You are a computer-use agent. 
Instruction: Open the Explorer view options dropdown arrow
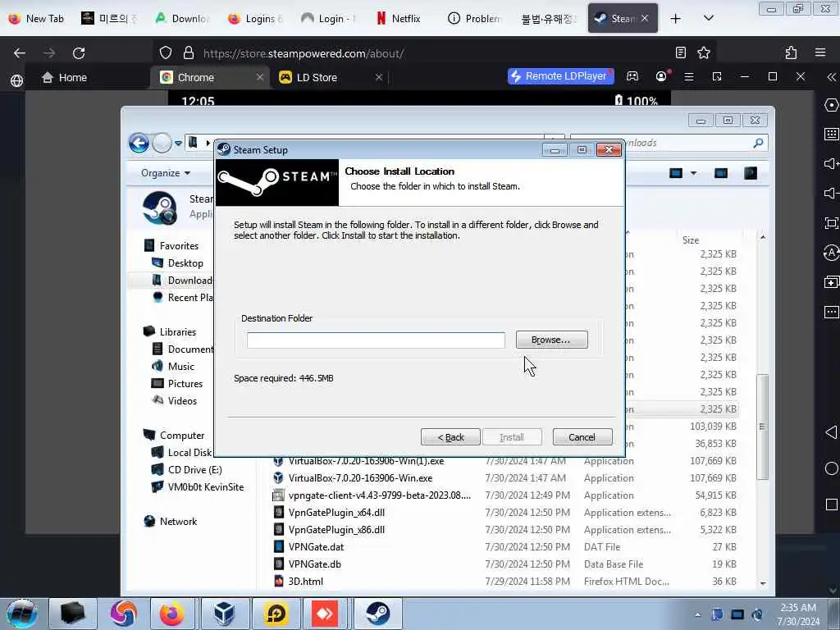coord(693,173)
